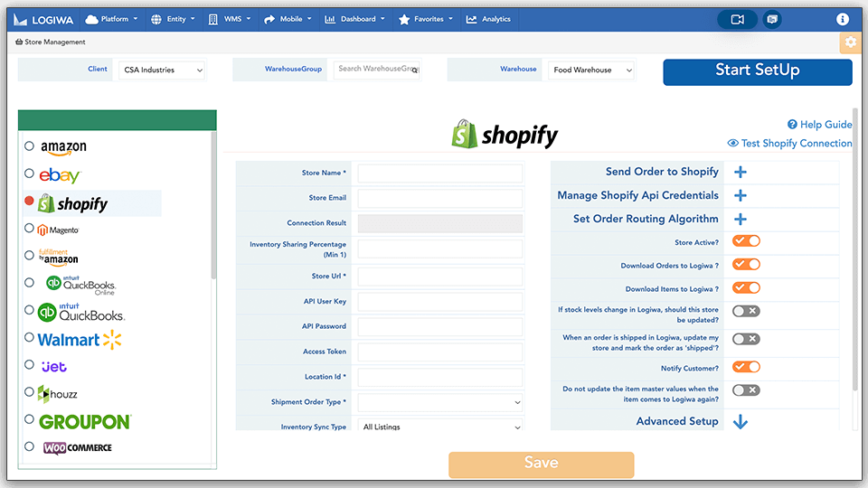Click the Save button
Image resolution: width=868 pixels, height=488 pixels.
tap(541, 465)
